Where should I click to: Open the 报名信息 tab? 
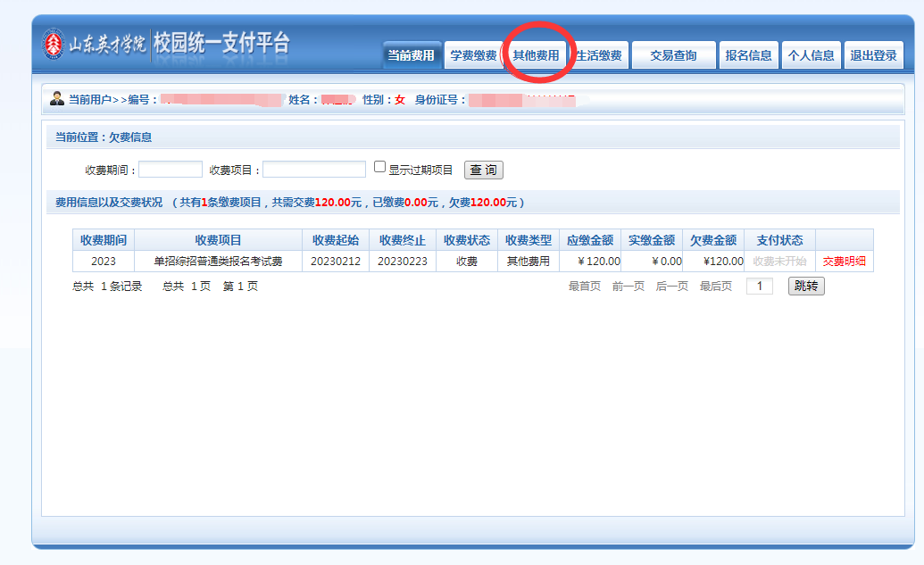click(x=749, y=55)
